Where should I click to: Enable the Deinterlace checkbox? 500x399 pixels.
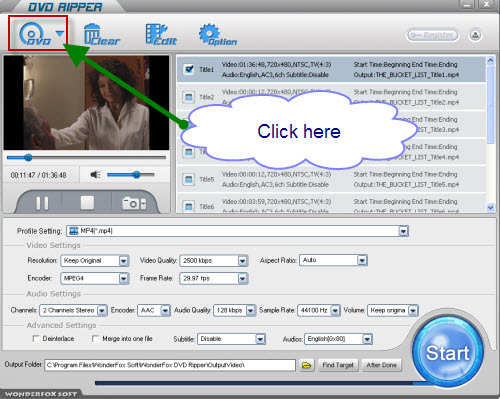36,339
